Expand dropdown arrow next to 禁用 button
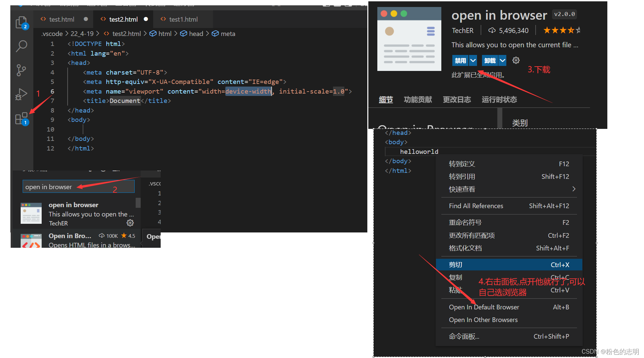Screen dimensions: 644x358 click(x=473, y=60)
